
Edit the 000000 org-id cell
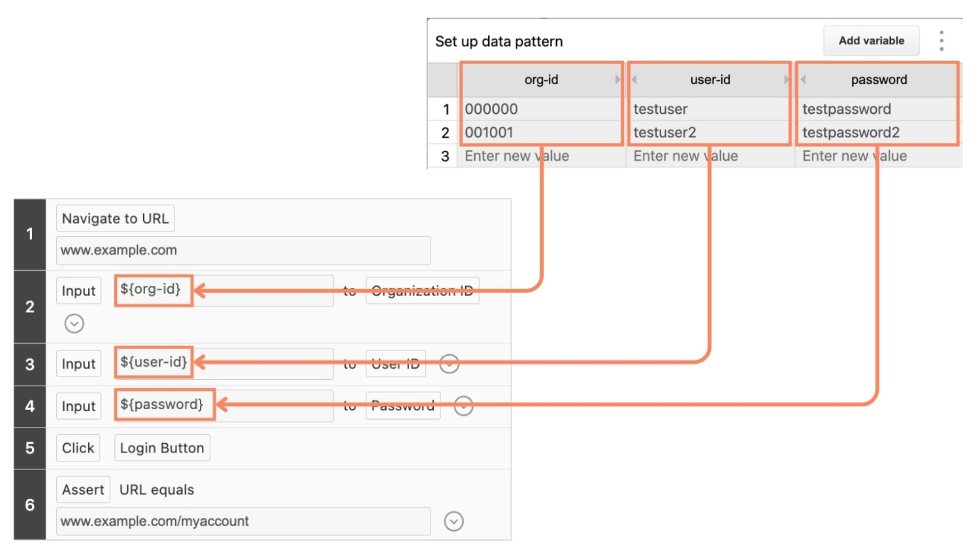tap(541, 109)
